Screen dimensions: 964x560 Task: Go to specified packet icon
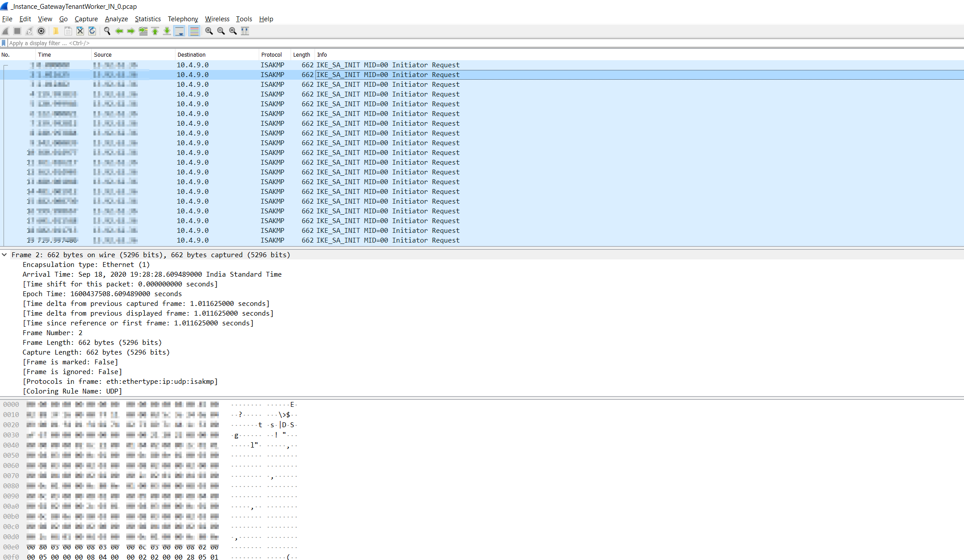[143, 31]
